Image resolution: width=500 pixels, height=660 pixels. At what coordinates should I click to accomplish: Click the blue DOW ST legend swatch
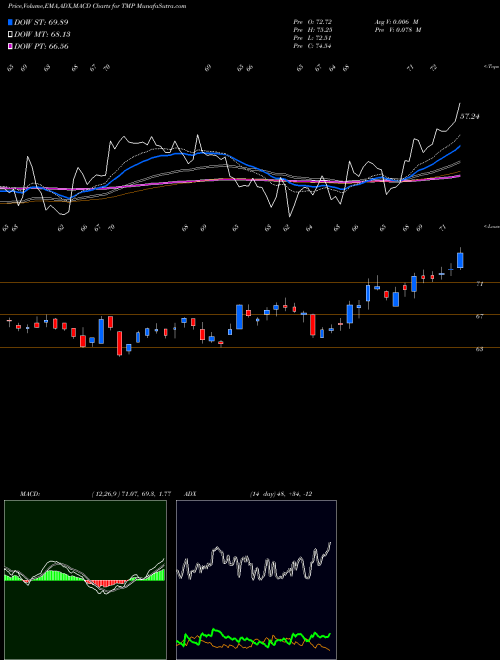click(11, 22)
